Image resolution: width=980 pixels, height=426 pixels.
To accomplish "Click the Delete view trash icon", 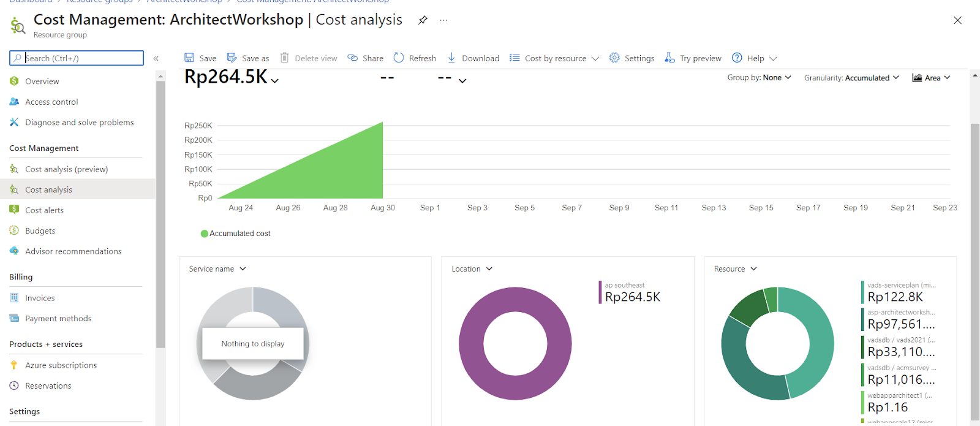I will (284, 58).
